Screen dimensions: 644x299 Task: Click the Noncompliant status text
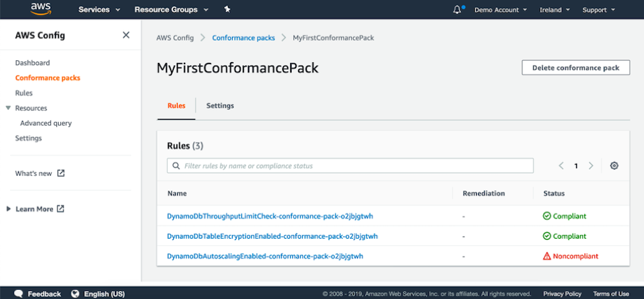pos(575,256)
